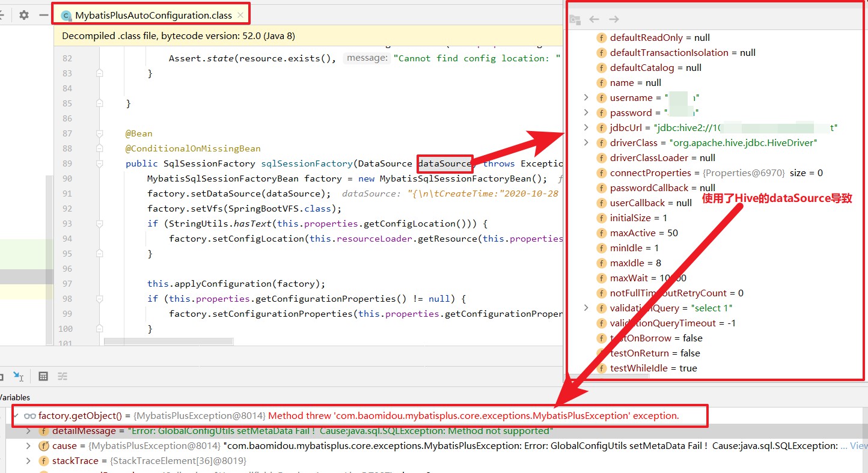The width and height of the screenshot is (868, 473).
Task: Click field icon beside cause variable
Action: tap(43, 446)
